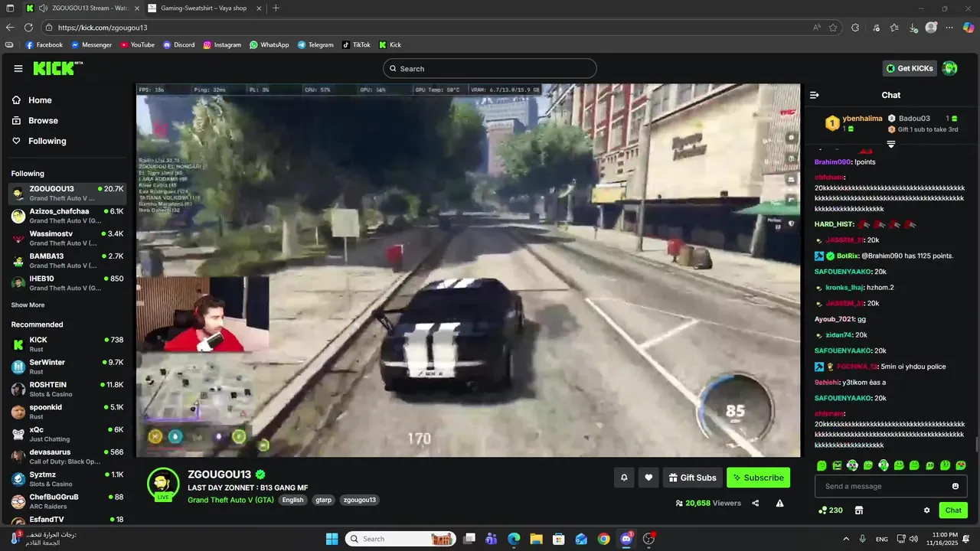Viewport: 980px width, 551px height.
Task: Open Discord bookmark in favorites bar
Action: [x=178, y=45]
